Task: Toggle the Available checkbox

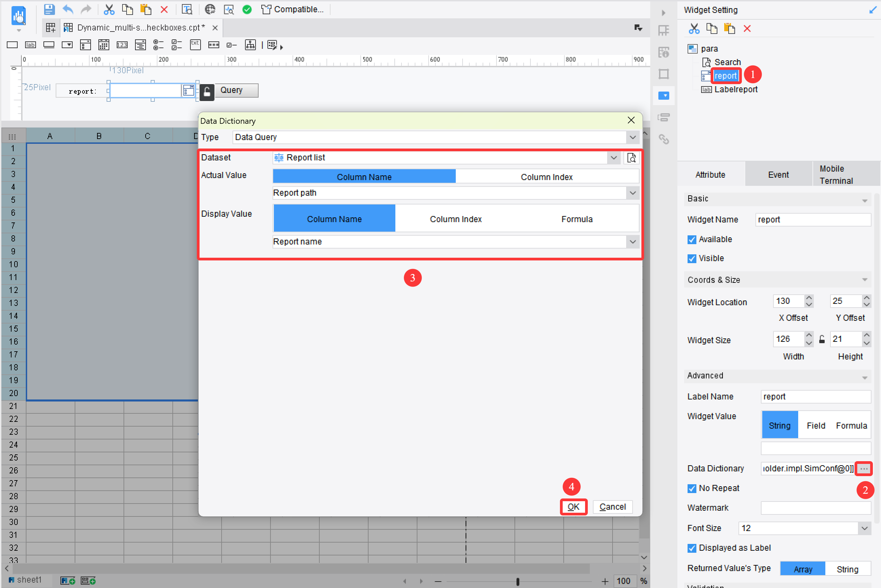Action: tap(692, 240)
